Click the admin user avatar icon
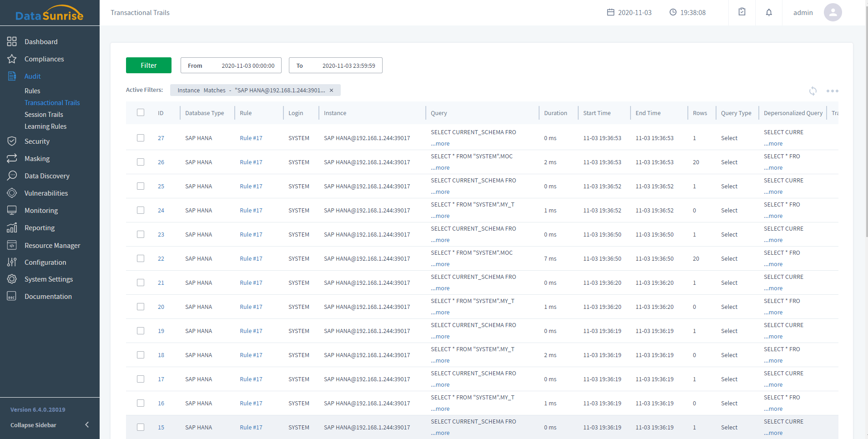This screenshot has width=868, height=439. click(833, 12)
